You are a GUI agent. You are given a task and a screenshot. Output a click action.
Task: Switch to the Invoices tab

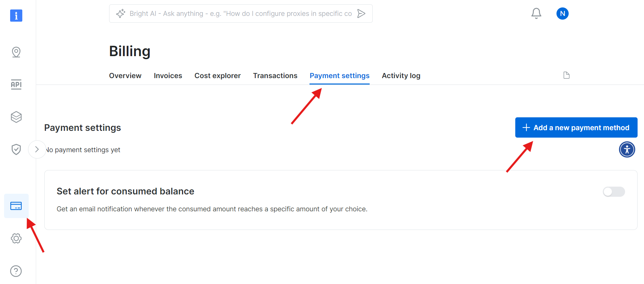tap(168, 75)
